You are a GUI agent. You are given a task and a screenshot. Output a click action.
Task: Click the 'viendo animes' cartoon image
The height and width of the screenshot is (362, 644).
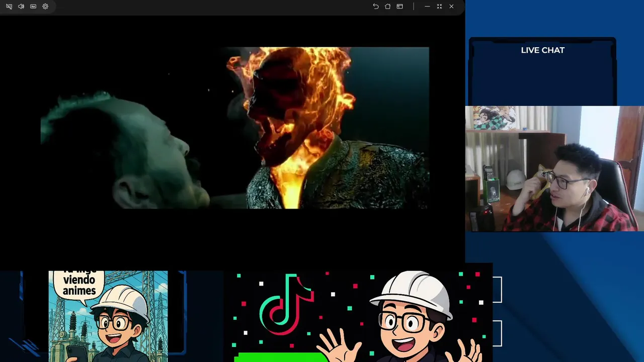[108, 316]
